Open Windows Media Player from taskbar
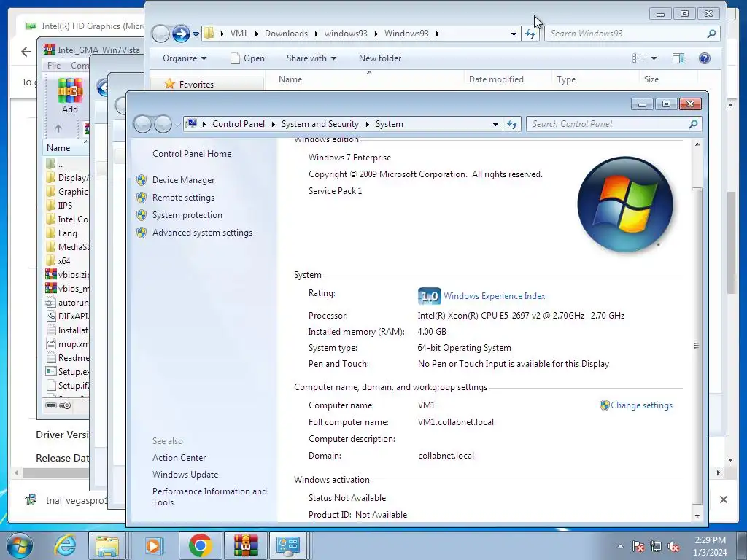The width and height of the screenshot is (747, 560). click(153, 545)
